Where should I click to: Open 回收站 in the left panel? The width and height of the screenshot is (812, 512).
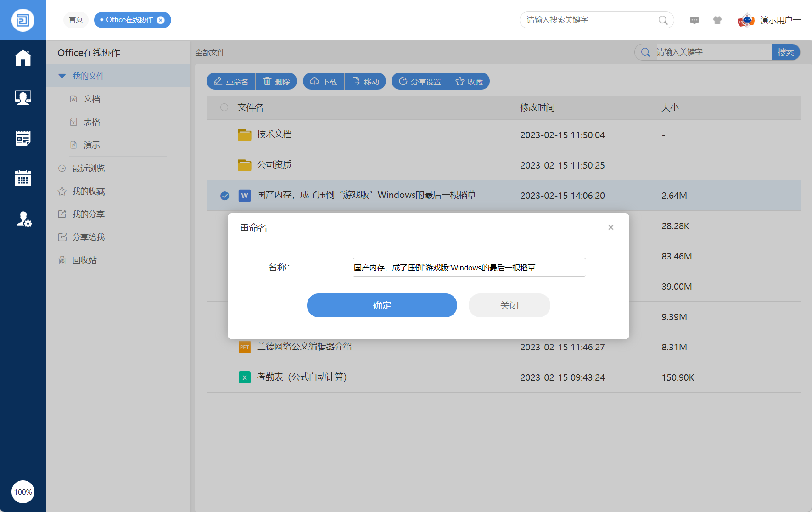pyautogui.click(x=84, y=260)
